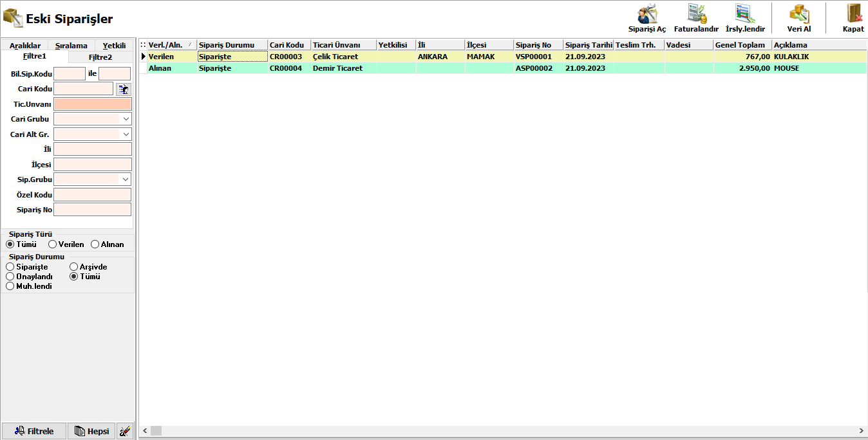The width and height of the screenshot is (868, 440).
Task: Select the Alınan order type radio
Action: coord(95,244)
